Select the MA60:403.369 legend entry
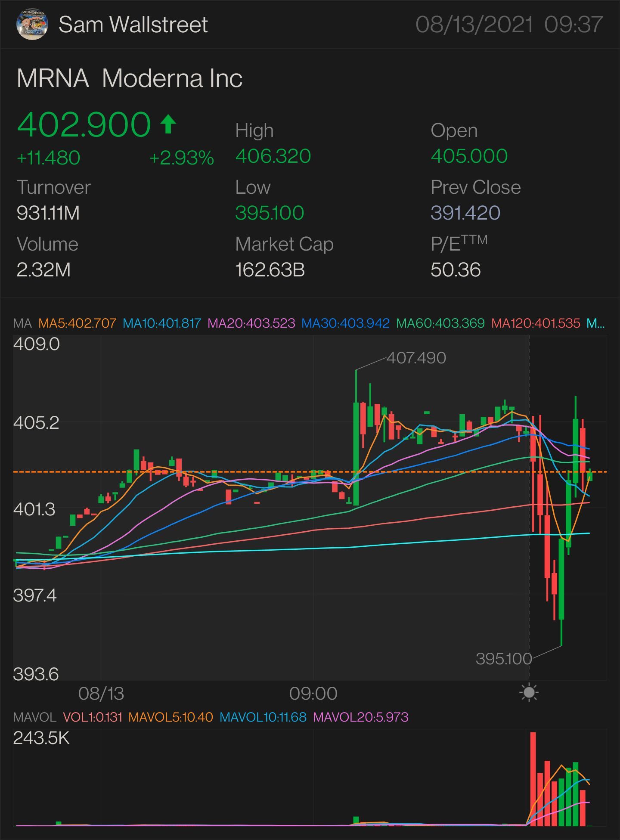 (440, 323)
